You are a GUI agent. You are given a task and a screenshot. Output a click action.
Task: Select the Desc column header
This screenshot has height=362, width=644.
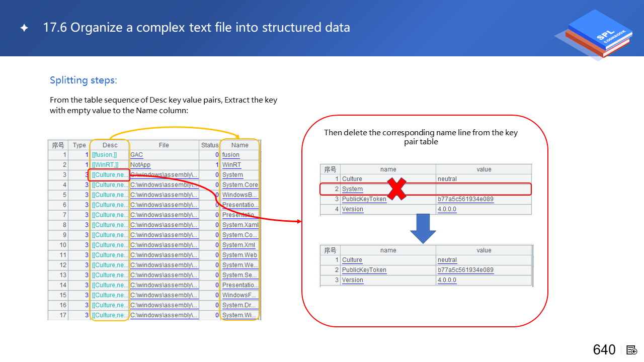tap(110, 145)
